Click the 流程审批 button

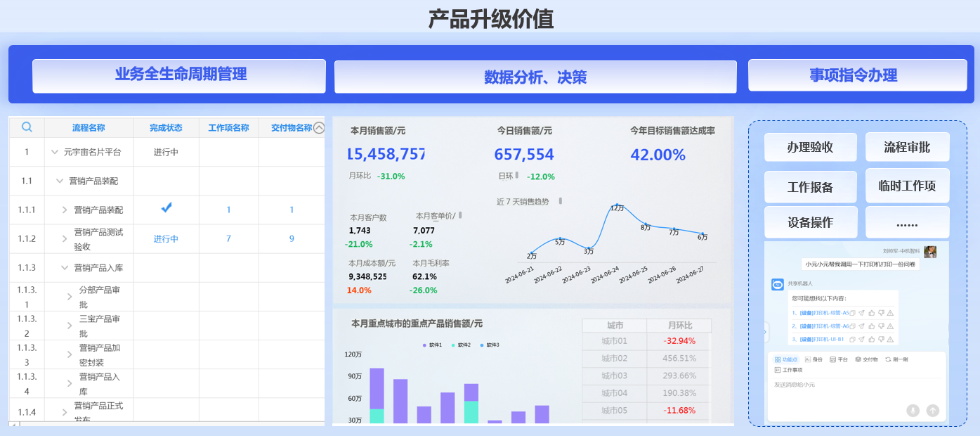click(x=907, y=147)
